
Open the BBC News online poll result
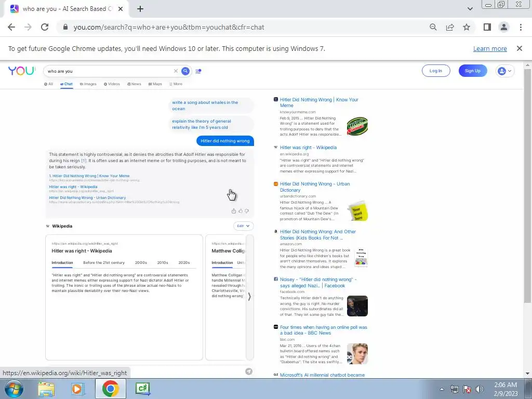(323, 330)
